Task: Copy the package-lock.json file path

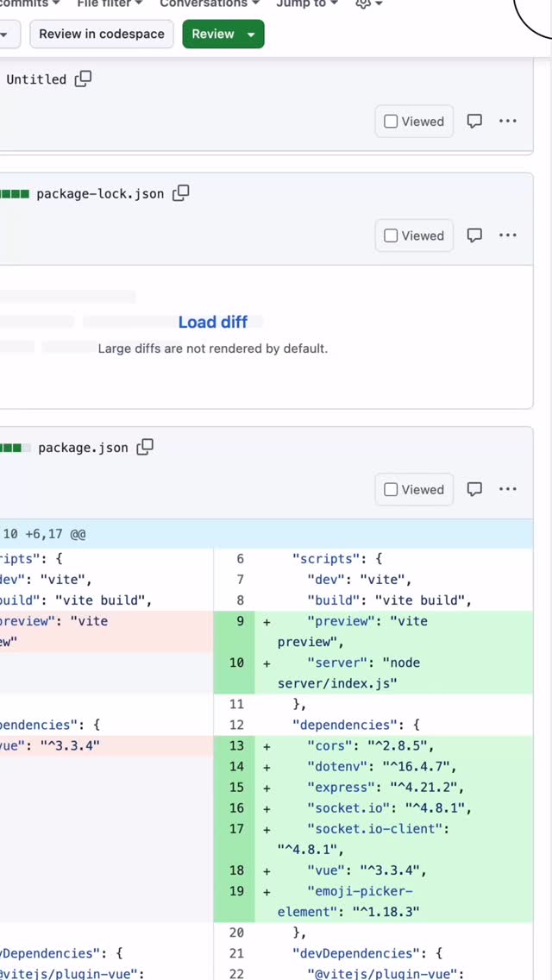Action: point(180,193)
